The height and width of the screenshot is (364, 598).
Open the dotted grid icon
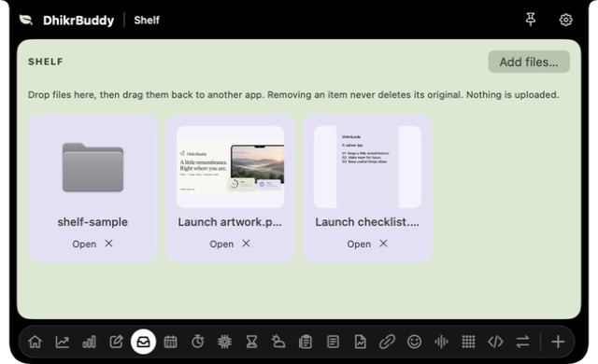click(468, 342)
